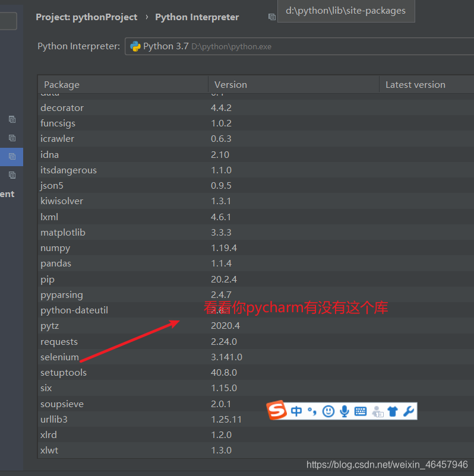This screenshot has width=474, height=476.
Task: Click version 3.3.3 cell of matplotlib
Action: coord(221,232)
